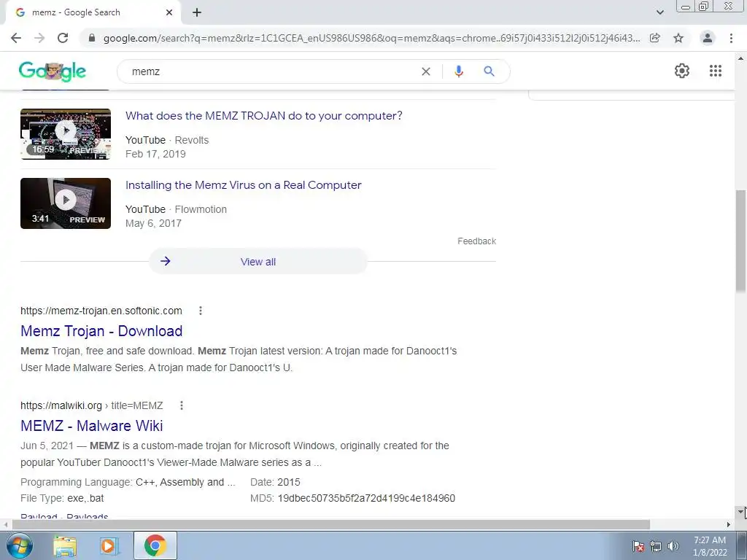Open 'Memz Trojan - Download' result
747x560 pixels.
(x=101, y=331)
